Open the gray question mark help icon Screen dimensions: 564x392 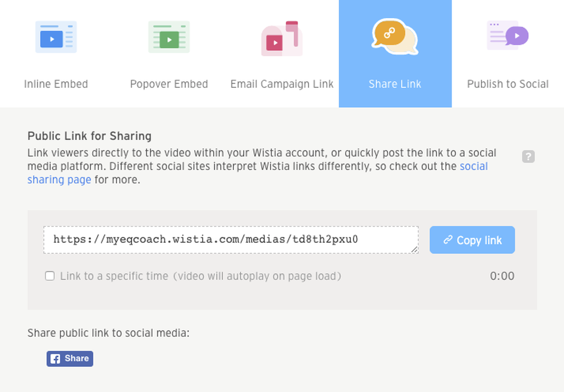[528, 157]
